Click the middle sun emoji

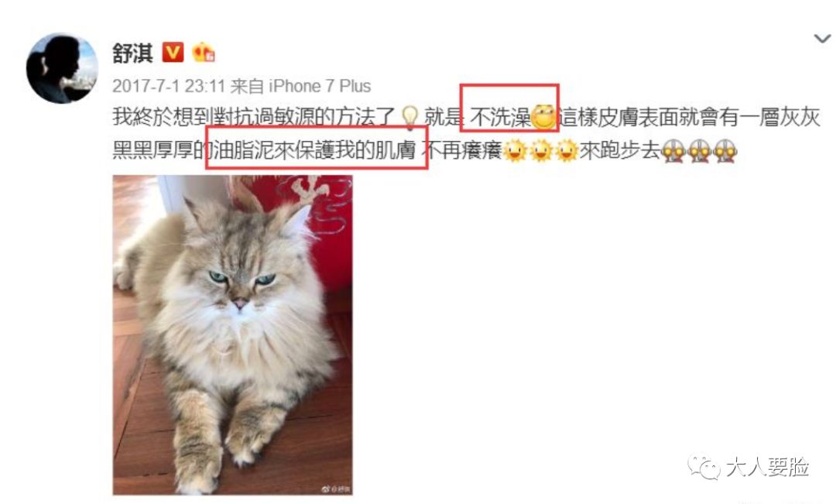coord(540,150)
